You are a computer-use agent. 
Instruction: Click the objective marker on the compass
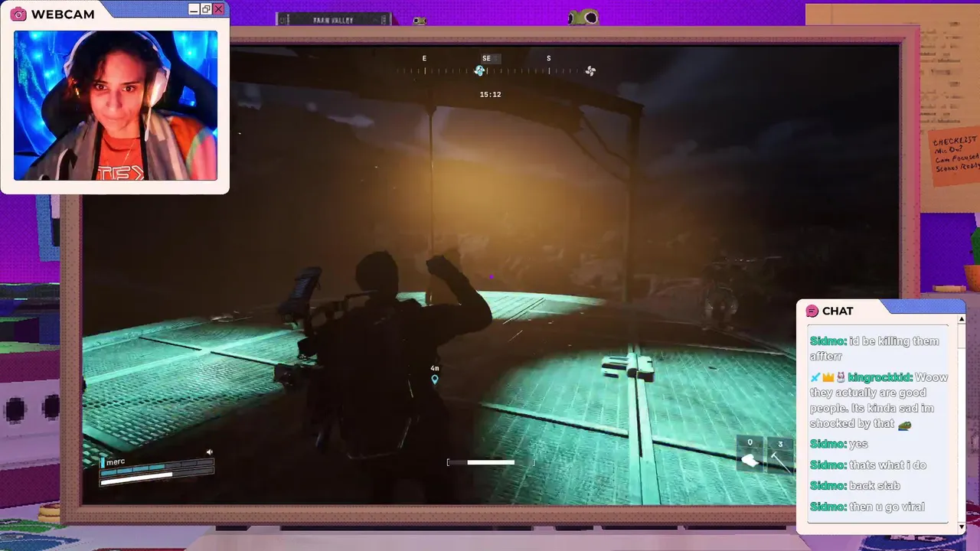[x=479, y=71]
